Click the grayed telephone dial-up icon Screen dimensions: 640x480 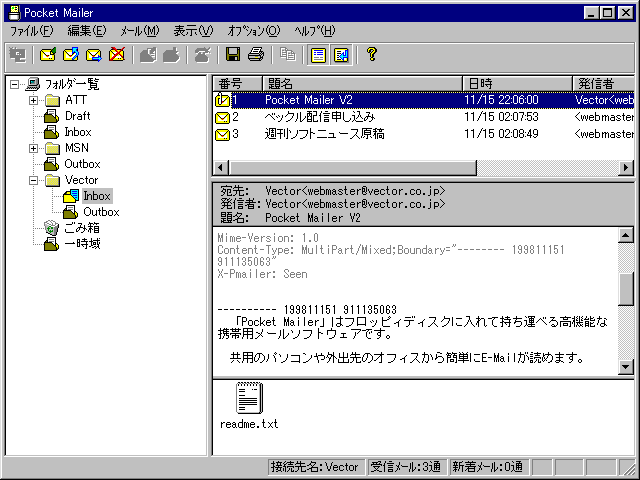[202, 55]
